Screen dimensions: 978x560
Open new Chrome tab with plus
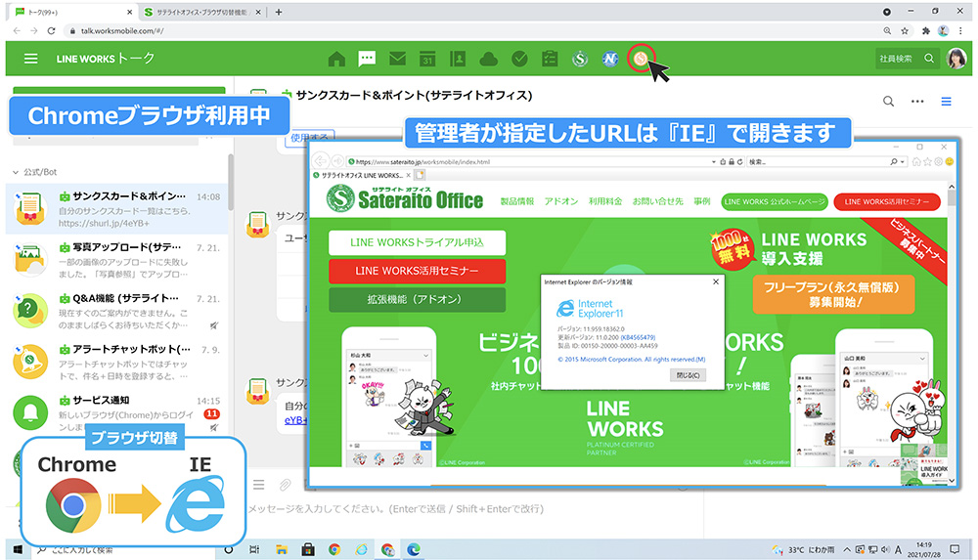(278, 12)
